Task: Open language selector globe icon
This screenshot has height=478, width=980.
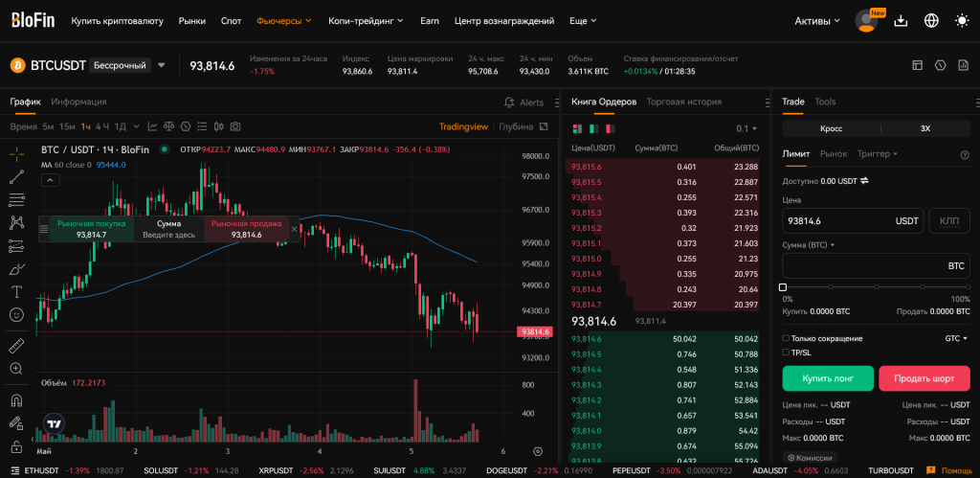Action: coord(931,21)
